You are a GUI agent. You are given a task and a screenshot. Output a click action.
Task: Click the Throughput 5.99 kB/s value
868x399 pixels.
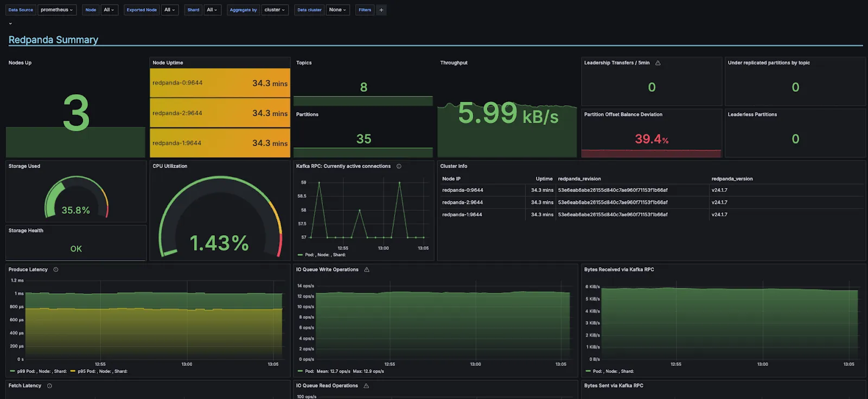pyautogui.click(x=508, y=113)
